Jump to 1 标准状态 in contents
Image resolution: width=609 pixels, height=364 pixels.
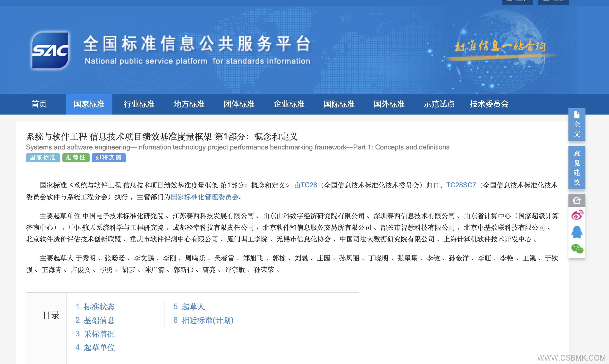[95, 306]
